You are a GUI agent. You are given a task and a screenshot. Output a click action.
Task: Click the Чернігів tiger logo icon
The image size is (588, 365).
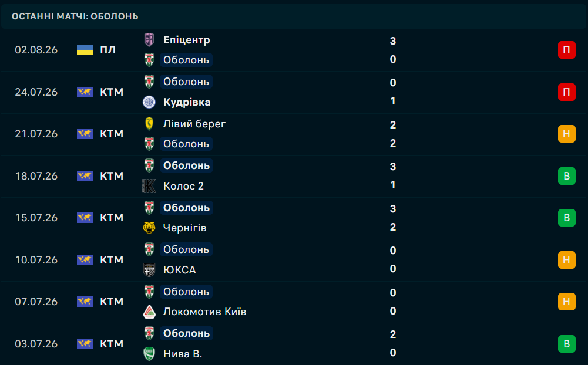tap(149, 228)
